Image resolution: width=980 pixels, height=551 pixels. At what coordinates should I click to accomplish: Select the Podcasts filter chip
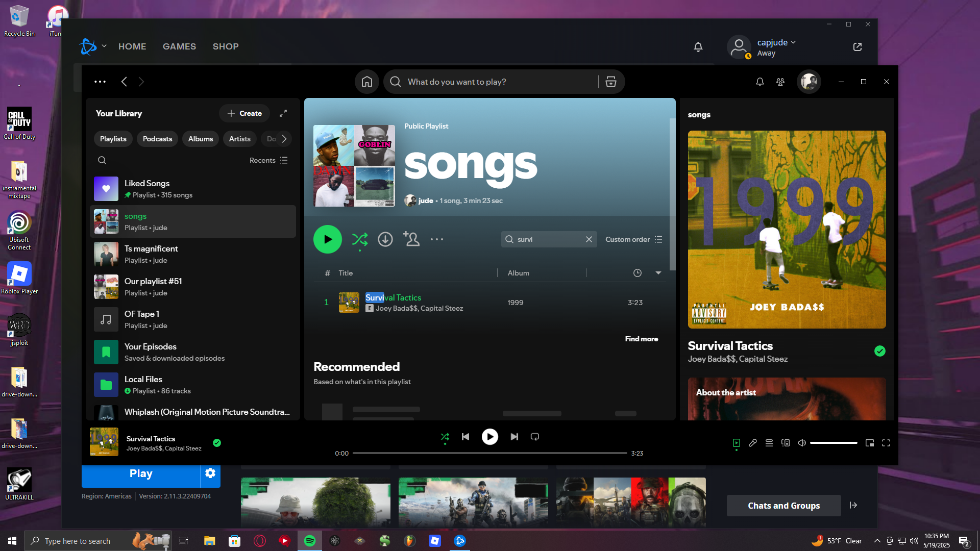coord(157,139)
